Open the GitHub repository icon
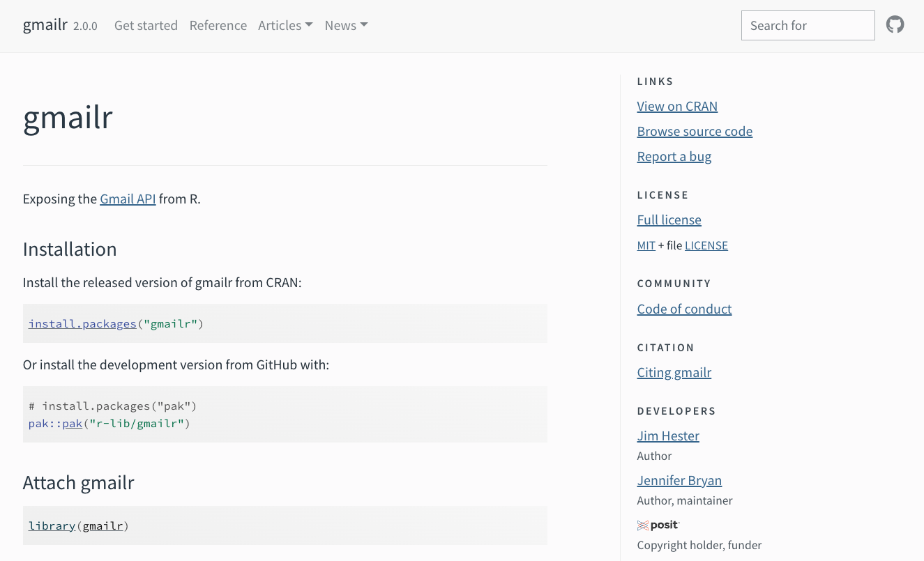The image size is (924, 561). pos(895,25)
